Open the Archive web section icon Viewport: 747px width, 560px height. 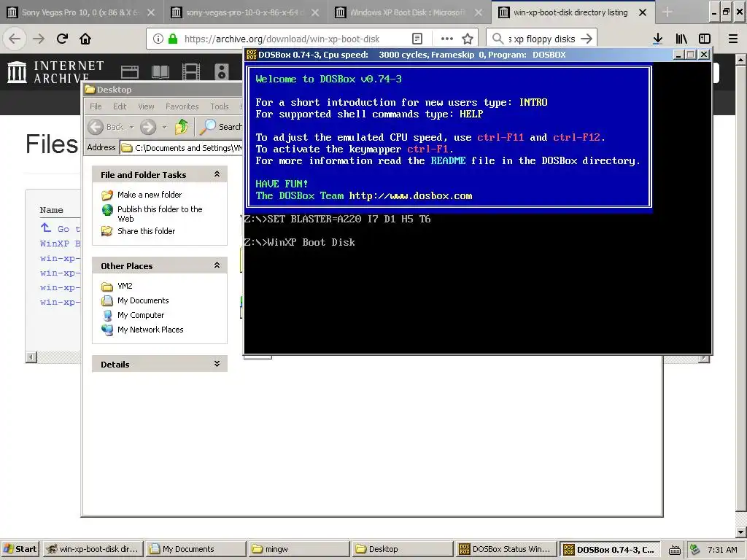(x=130, y=72)
